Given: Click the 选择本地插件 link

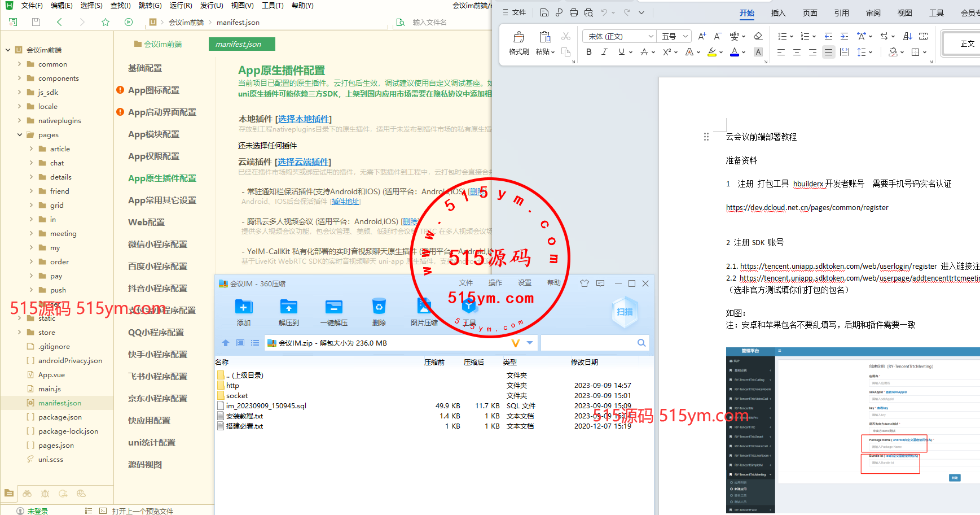Looking at the screenshot, I should 304,119.
